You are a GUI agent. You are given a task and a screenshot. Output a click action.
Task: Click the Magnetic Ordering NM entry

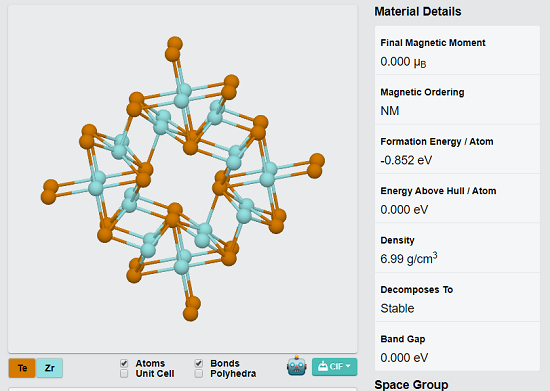click(457, 100)
